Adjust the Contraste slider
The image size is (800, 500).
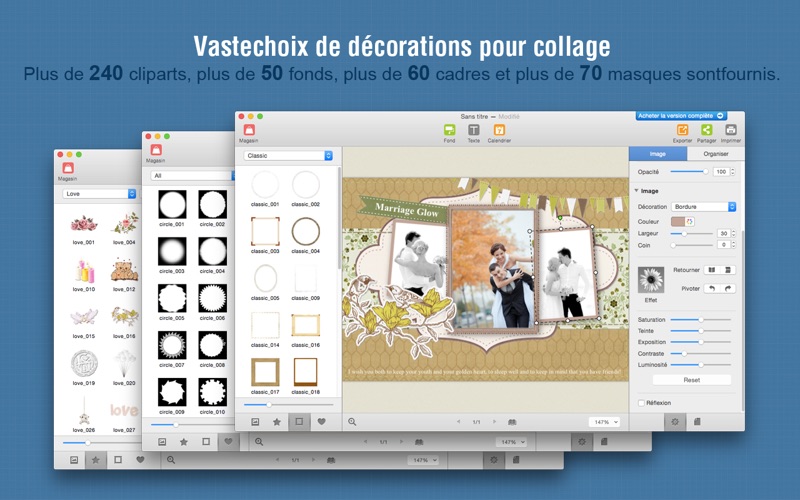[701, 354]
